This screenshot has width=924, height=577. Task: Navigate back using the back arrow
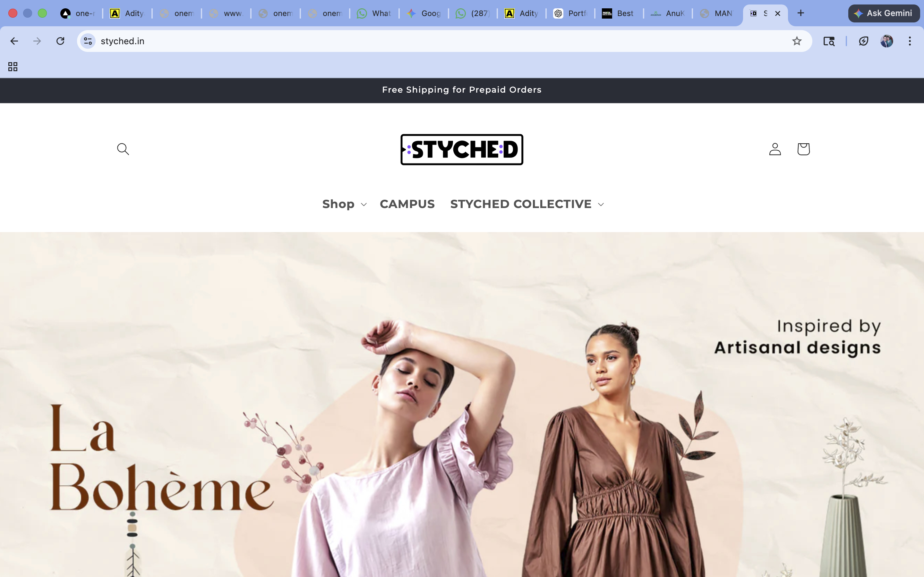click(14, 41)
